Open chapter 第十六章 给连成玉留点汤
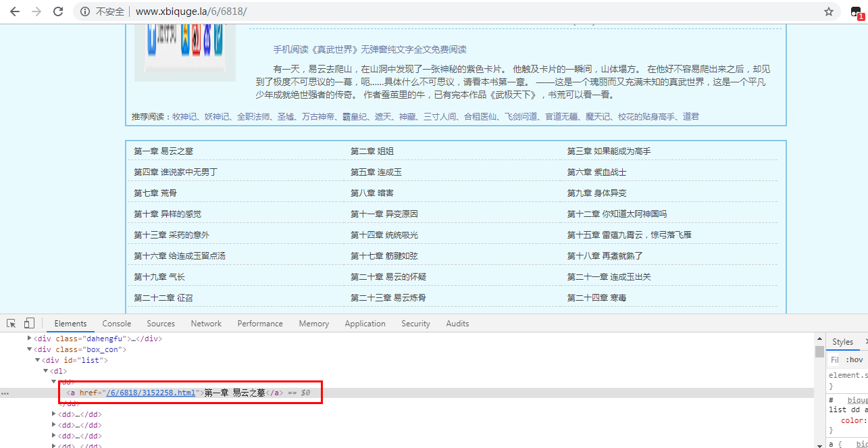 [x=180, y=255]
